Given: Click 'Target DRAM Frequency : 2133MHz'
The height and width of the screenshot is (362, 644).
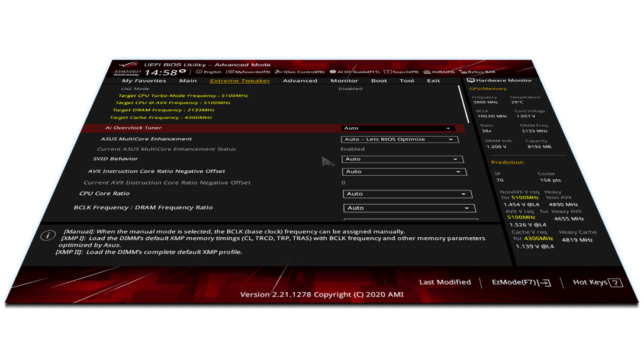Looking at the screenshot, I should (x=163, y=110).
